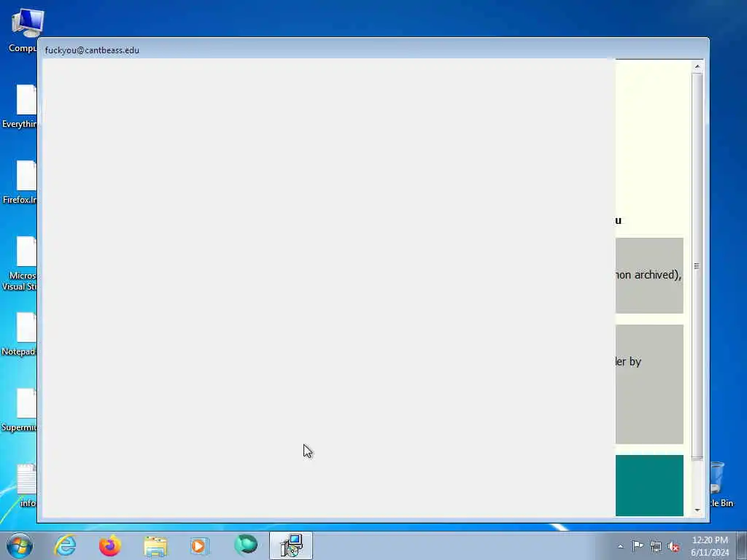747x560 pixels.
Task: Open Windows Explorer folder icon in taskbar
Action: click(x=155, y=545)
